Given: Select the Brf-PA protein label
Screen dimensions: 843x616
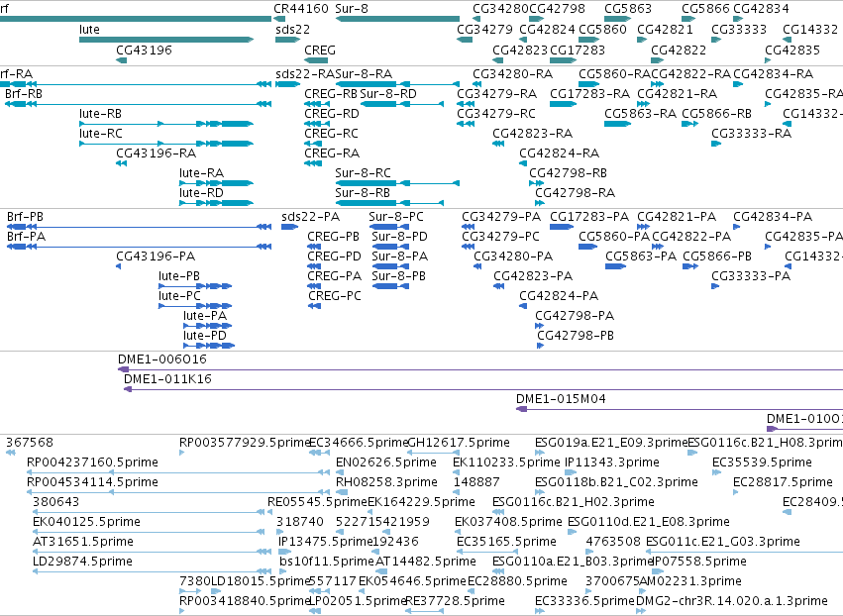Looking at the screenshot, I should click(x=27, y=237).
